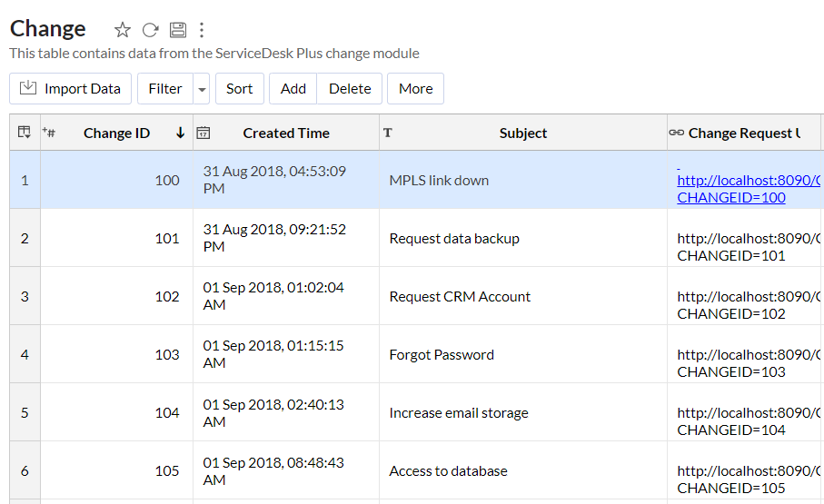Click the calendar icon in the Created Time header

click(204, 133)
